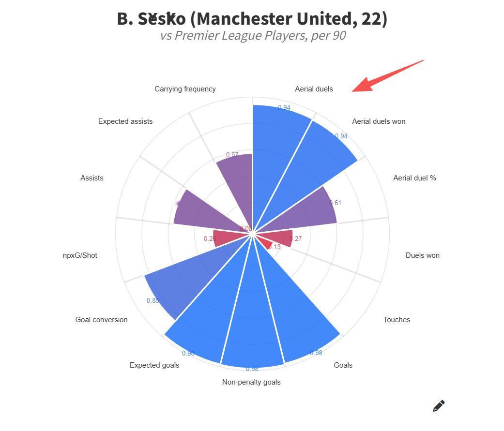Click the Goals axis label

(343, 365)
